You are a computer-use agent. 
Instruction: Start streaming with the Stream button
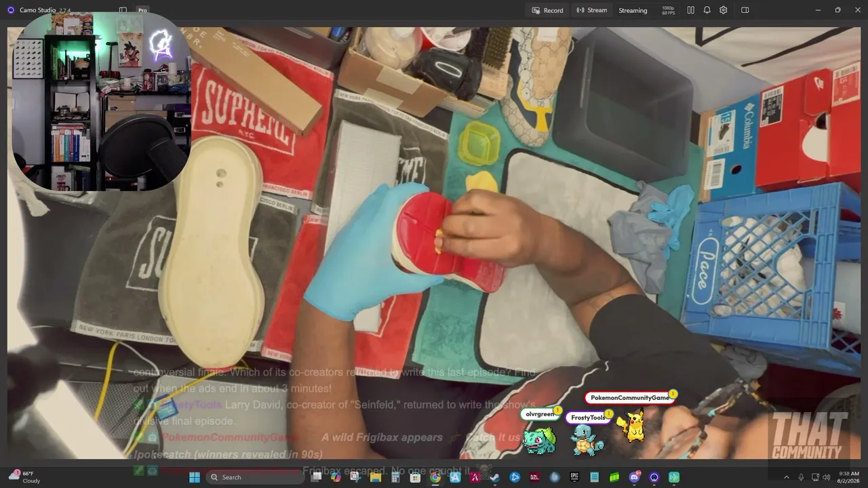(x=591, y=10)
